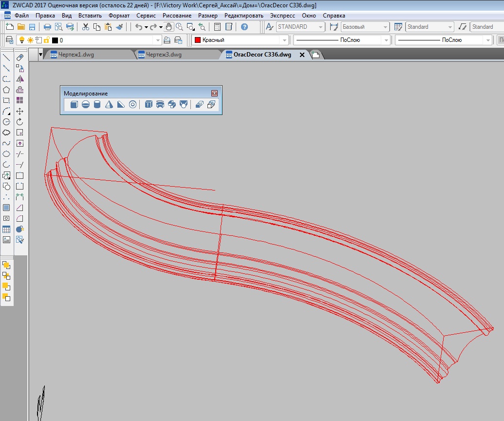The height and width of the screenshot is (421, 504).
Task: Toggle layer viewport freeze icon
Action: [x=38, y=40]
